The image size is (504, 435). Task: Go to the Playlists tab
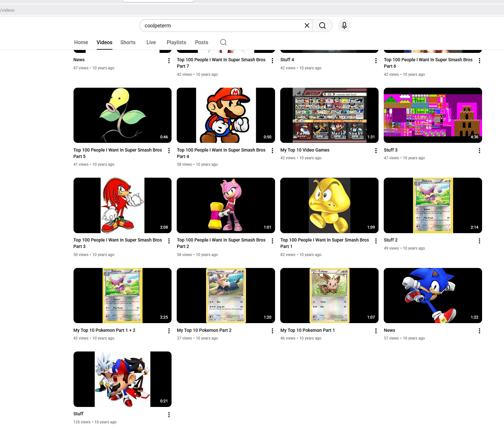coord(176,42)
